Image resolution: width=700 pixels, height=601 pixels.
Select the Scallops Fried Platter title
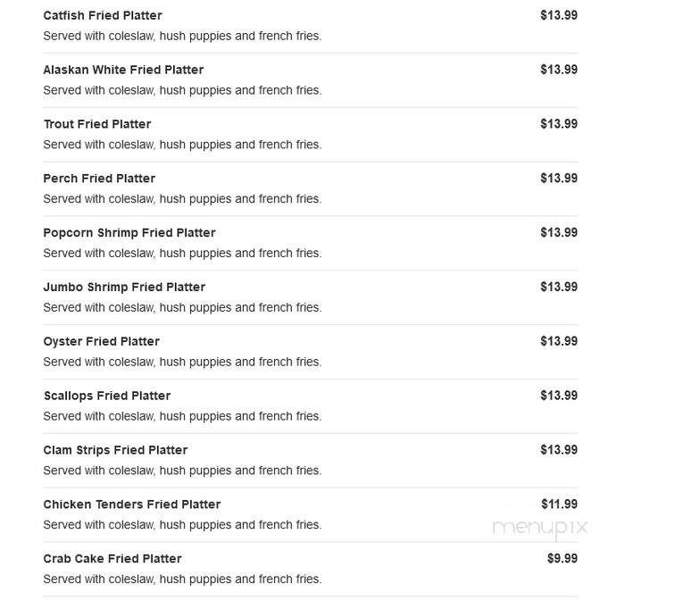(x=107, y=396)
